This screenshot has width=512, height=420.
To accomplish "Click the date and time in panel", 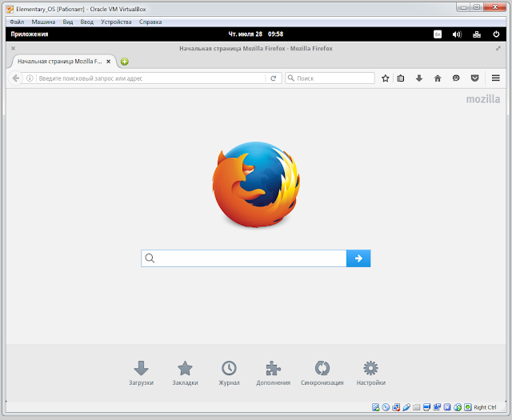I will [256, 34].
